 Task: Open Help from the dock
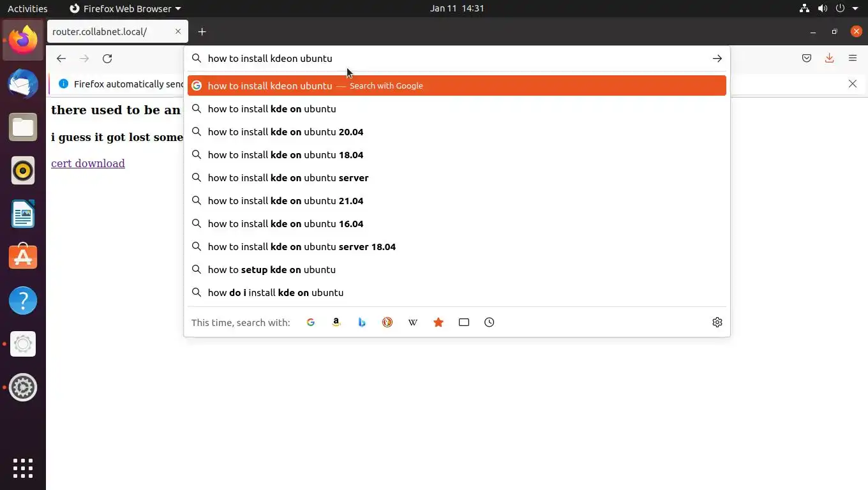point(23,301)
